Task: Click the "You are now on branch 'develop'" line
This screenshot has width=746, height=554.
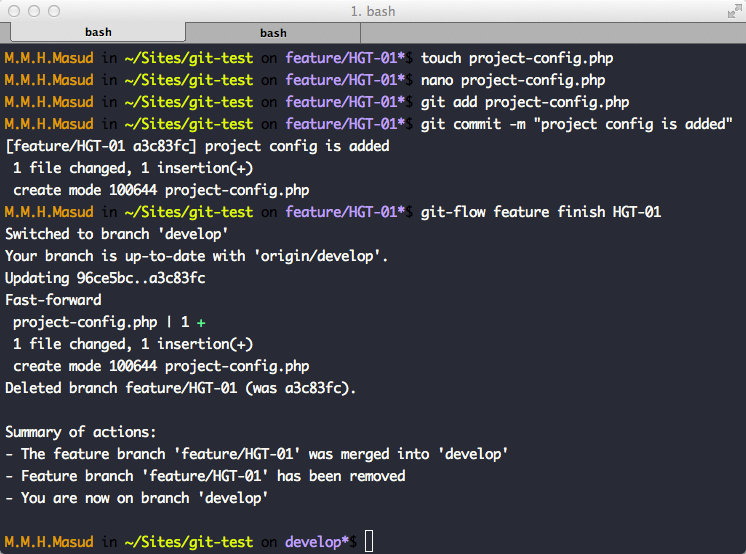Action: click(137, 498)
